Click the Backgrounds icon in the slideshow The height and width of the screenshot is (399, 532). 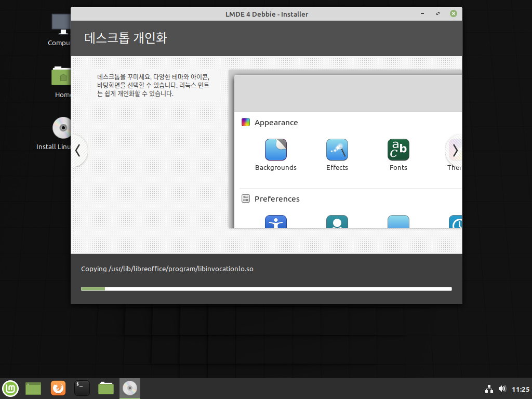[275, 150]
